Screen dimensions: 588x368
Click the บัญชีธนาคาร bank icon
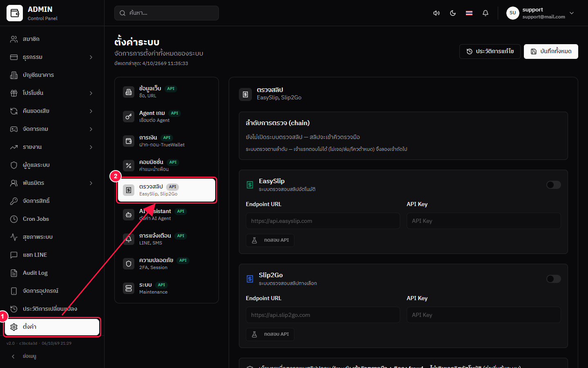click(14, 75)
